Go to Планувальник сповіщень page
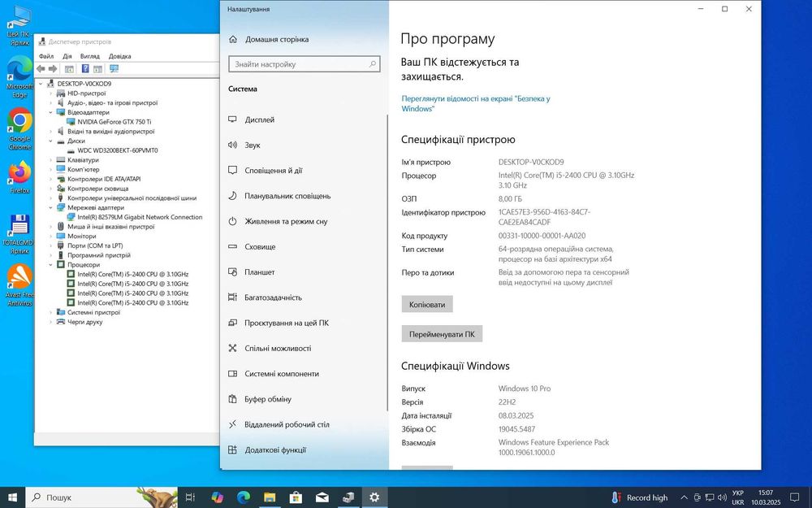Image resolution: width=812 pixels, height=508 pixels. pos(304,196)
